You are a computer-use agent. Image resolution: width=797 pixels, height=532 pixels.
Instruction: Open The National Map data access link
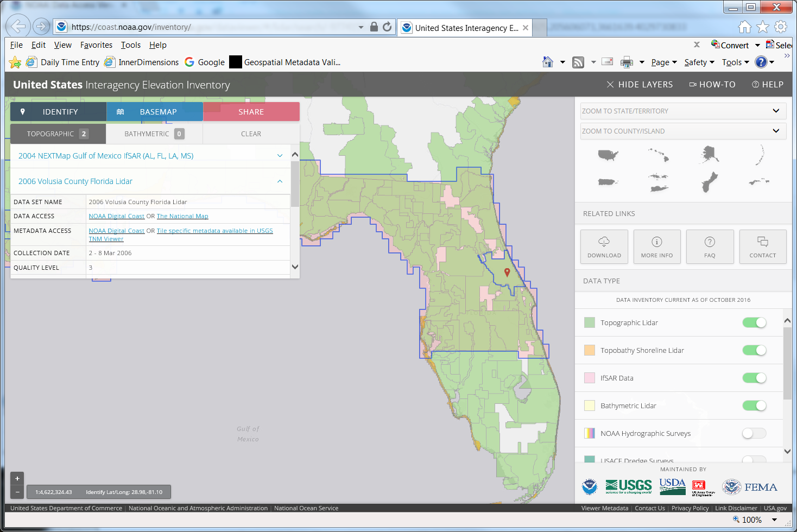[x=182, y=216]
